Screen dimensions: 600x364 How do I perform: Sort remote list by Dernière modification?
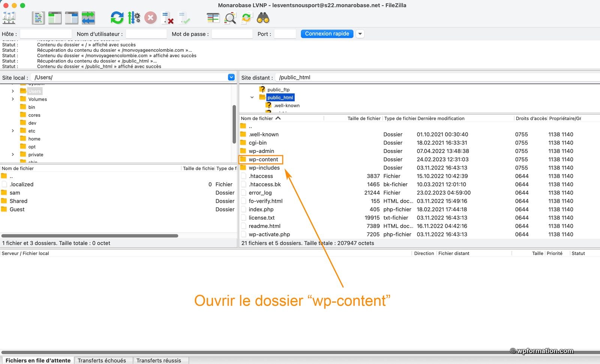tap(441, 118)
